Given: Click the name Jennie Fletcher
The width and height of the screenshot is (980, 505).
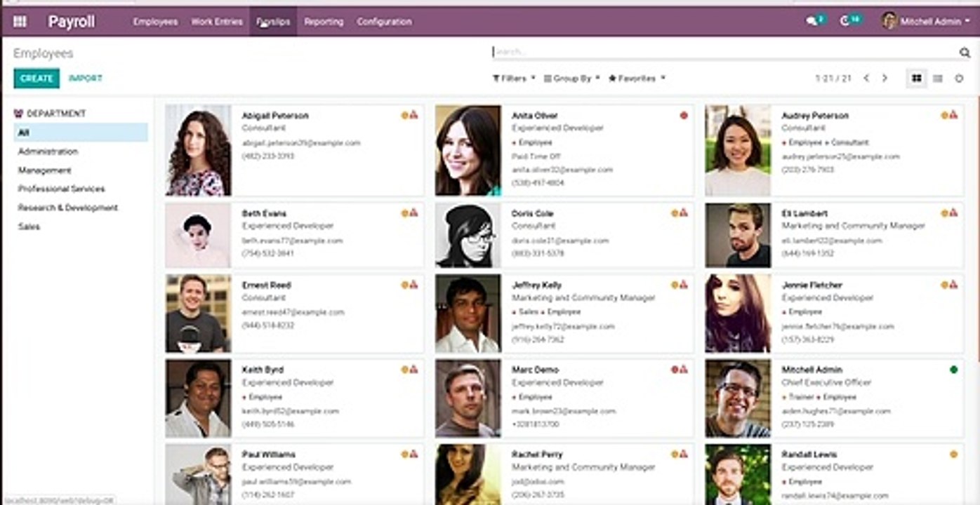Looking at the screenshot, I should point(812,285).
